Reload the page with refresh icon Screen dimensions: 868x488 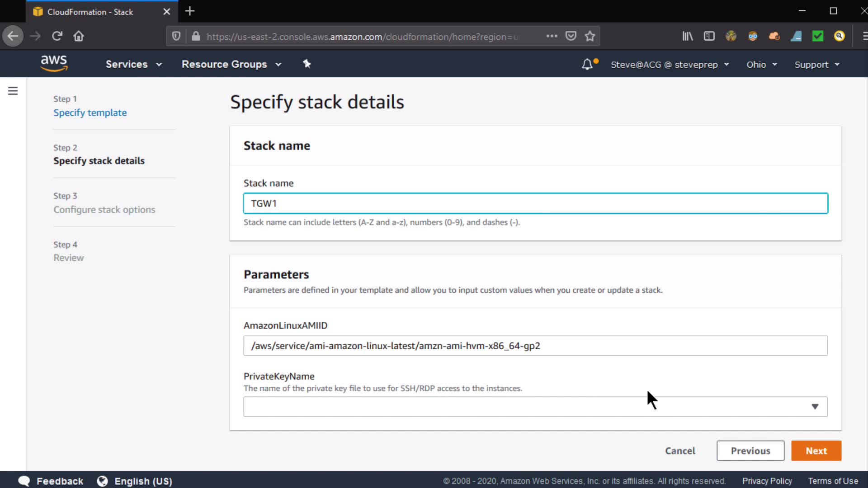click(57, 36)
